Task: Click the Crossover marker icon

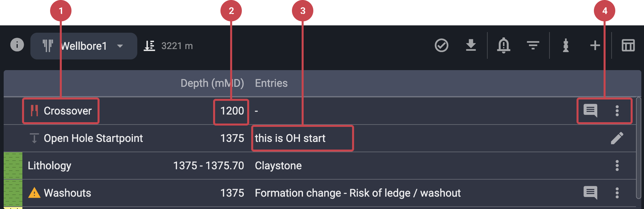Action: coord(34,111)
